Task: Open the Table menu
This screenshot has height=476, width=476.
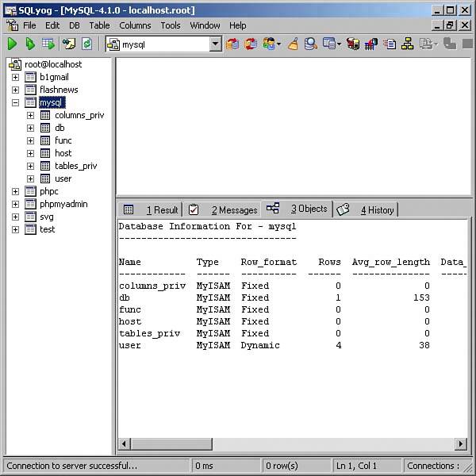Action: (x=99, y=25)
